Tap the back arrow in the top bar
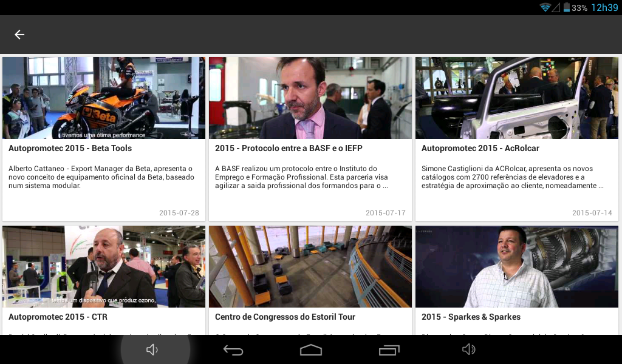This screenshot has height=364, width=622. [x=19, y=35]
